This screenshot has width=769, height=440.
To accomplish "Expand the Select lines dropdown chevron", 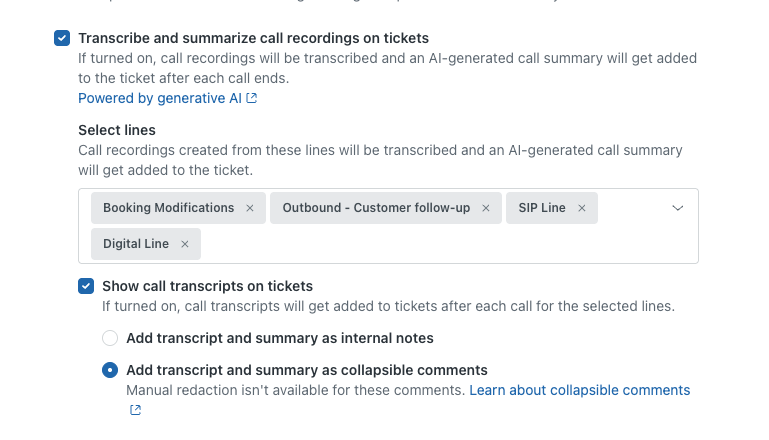I will coord(677,208).
